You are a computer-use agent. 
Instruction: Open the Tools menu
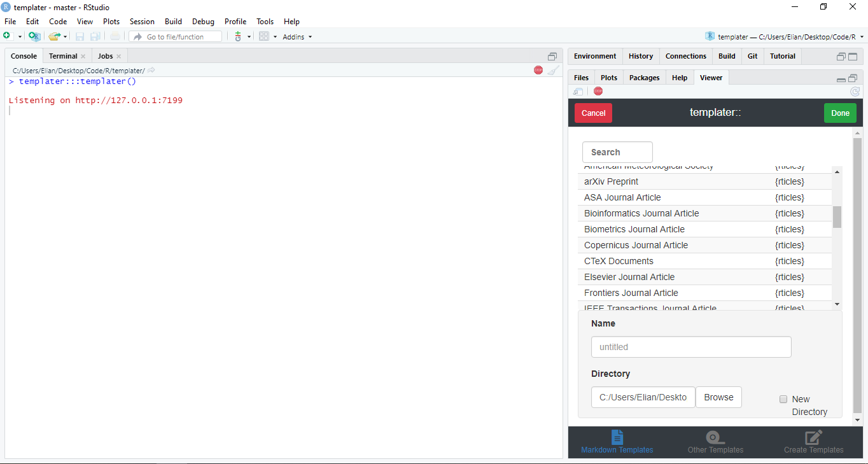(265, 22)
